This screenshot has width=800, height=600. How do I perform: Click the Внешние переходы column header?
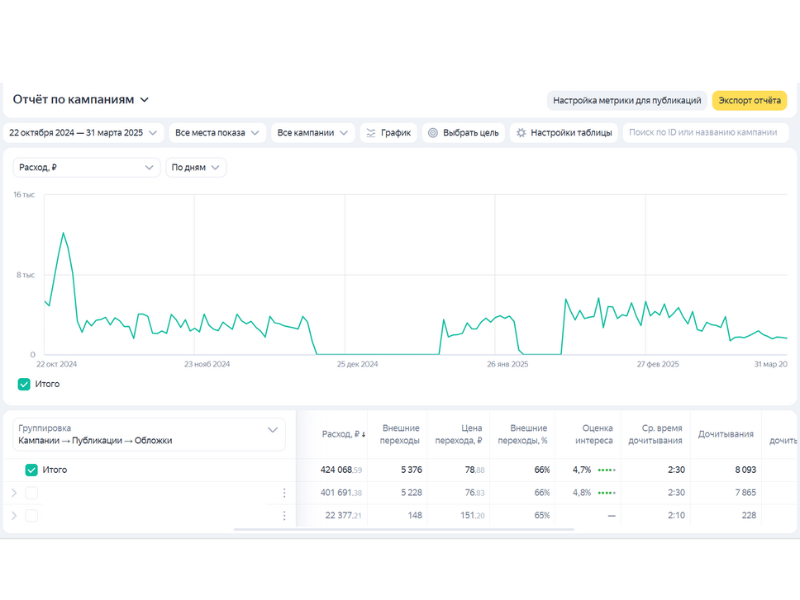pos(400,434)
